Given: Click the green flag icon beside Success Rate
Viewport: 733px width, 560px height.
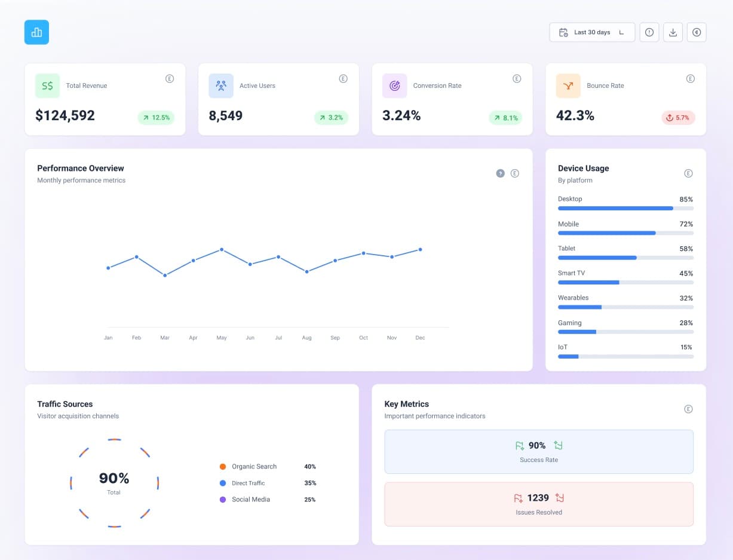Looking at the screenshot, I should [x=519, y=445].
